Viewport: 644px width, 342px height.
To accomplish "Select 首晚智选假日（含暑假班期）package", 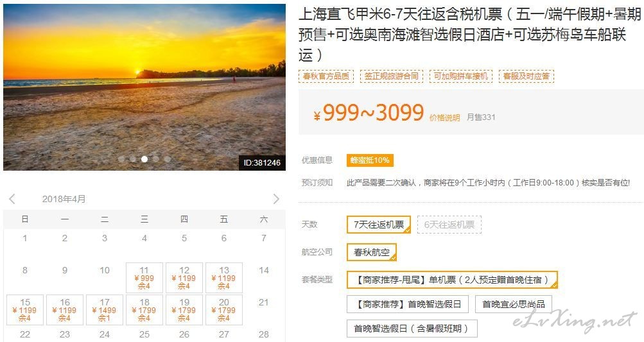I will click(x=412, y=329).
